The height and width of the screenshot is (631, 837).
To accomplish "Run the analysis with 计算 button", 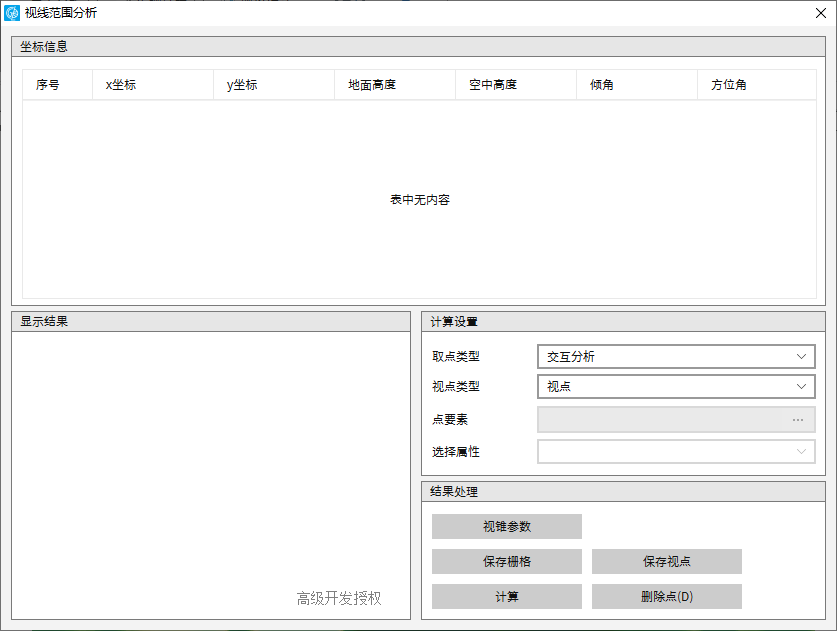I will click(506, 597).
